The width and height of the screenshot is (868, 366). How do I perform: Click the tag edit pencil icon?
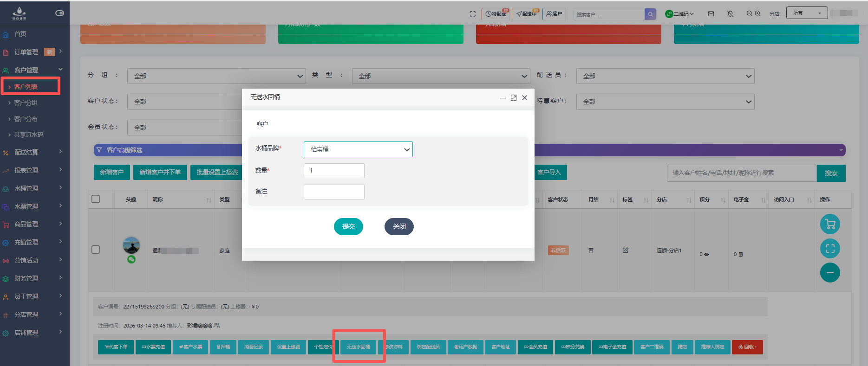point(626,250)
